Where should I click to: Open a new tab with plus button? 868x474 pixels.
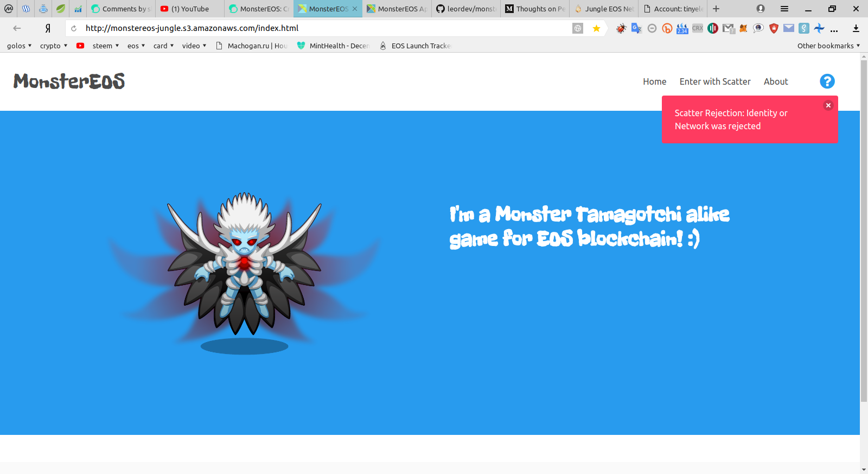click(x=716, y=9)
